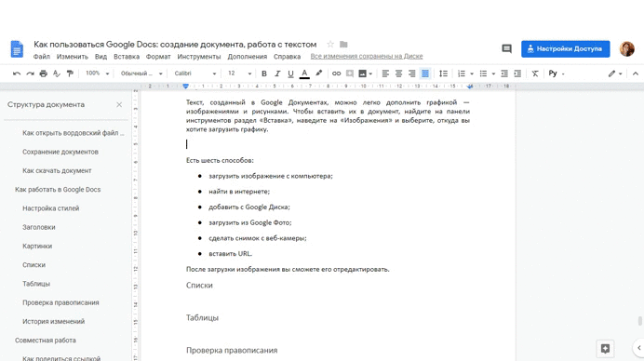Screen dimensions: 644x361
Task: Toggle bold formatting
Action: 264,74
